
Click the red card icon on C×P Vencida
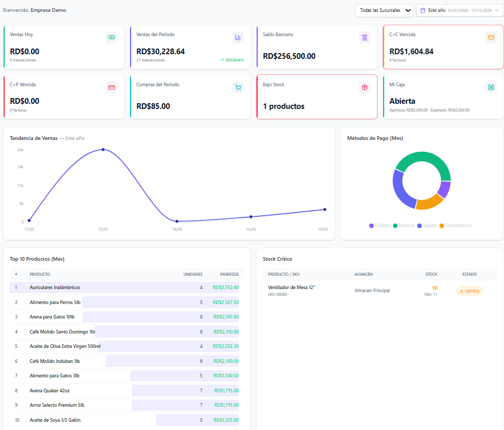click(x=112, y=87)
